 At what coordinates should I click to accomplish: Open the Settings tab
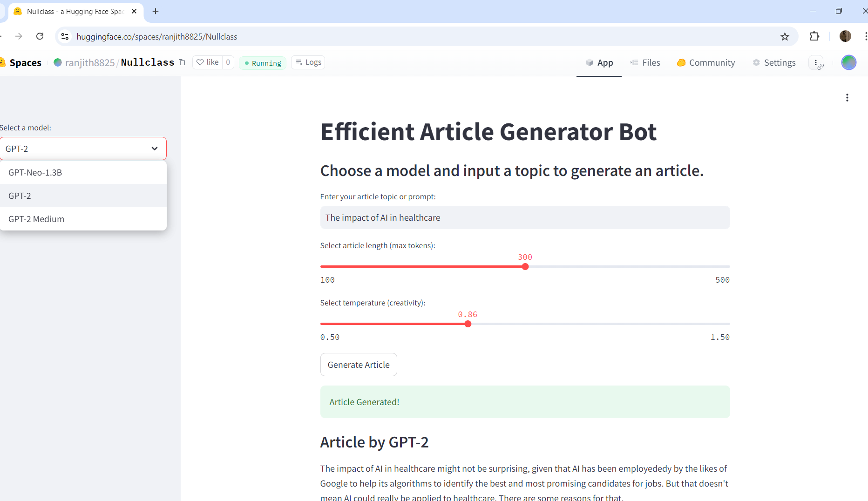tap(774, 63)
